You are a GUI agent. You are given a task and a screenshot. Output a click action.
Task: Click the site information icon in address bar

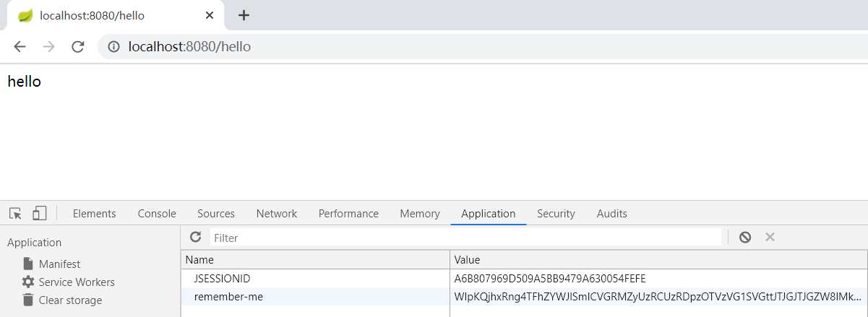pyautogui.click(x=113, y=47)
